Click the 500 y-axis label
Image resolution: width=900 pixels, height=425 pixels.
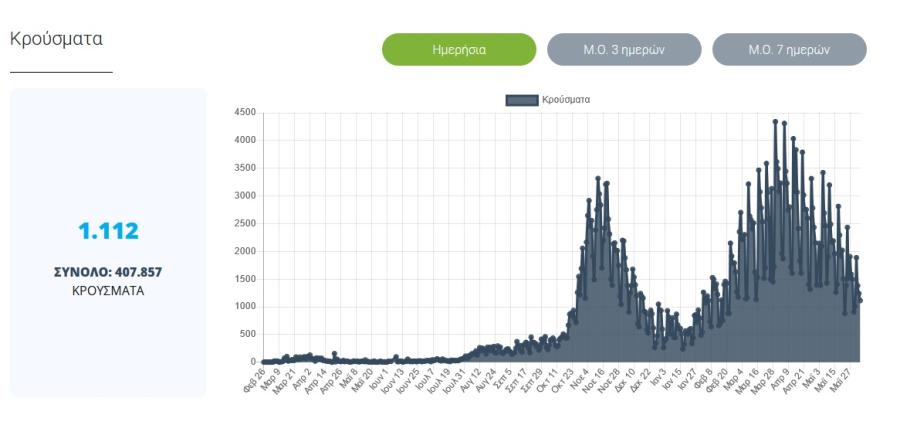pos(247,334)
